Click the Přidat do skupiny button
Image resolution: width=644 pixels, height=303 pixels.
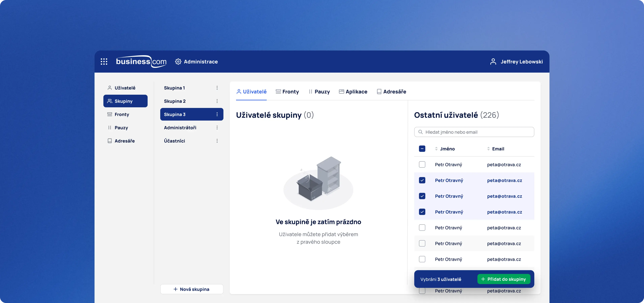(504, 279)
